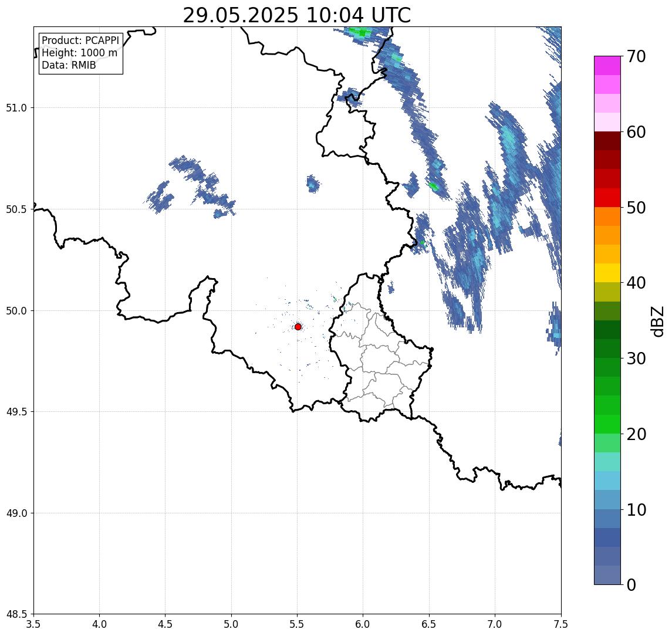Click the latitude axis label 50.0
The image size is (672, 636).
(x=16, y=311)
